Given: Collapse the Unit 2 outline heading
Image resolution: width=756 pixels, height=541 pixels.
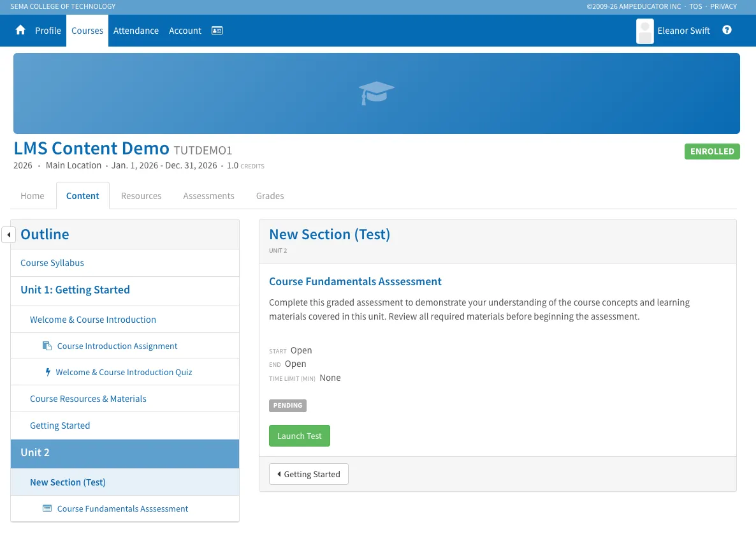Looking at the screenshot, I should tap(125, 453).
